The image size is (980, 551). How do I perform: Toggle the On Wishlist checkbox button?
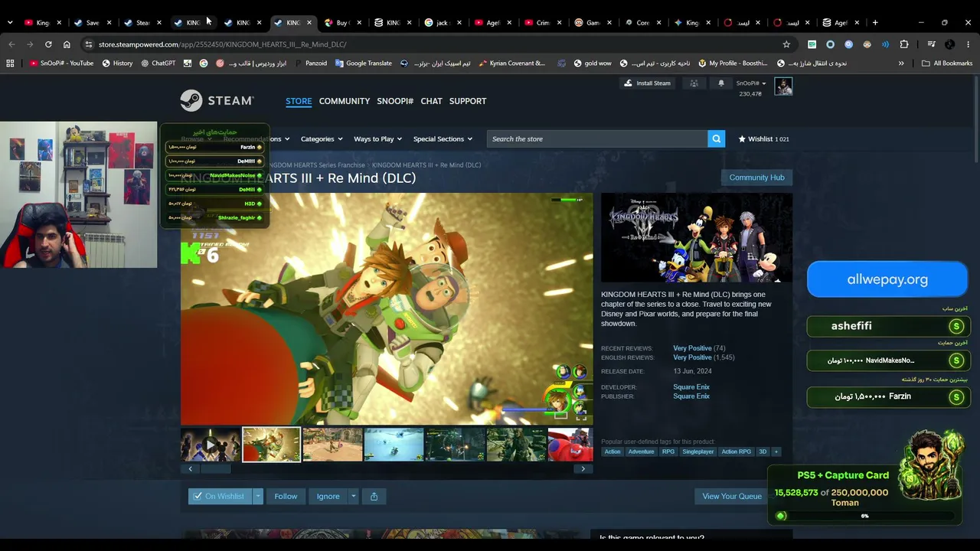point(220,497)
